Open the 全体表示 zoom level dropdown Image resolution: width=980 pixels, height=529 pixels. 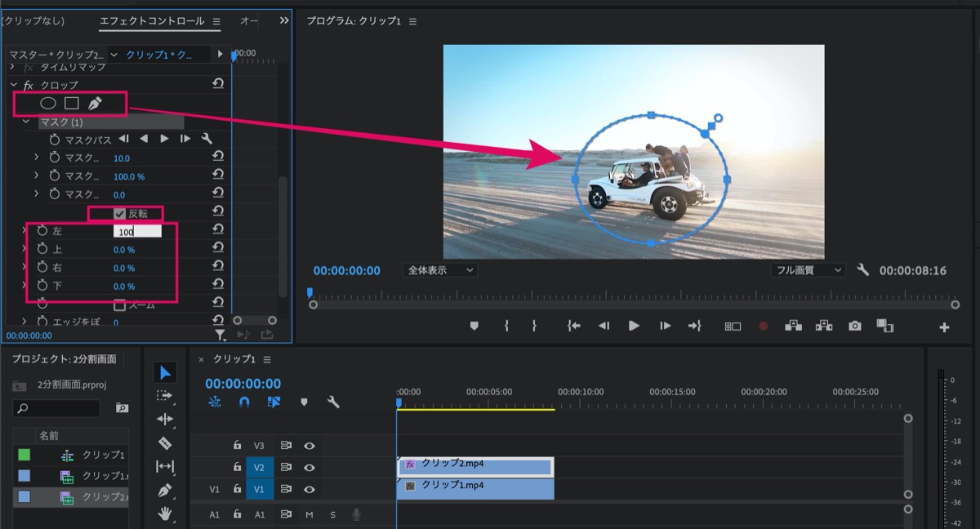pyautogui.click(x=439, y=270)
